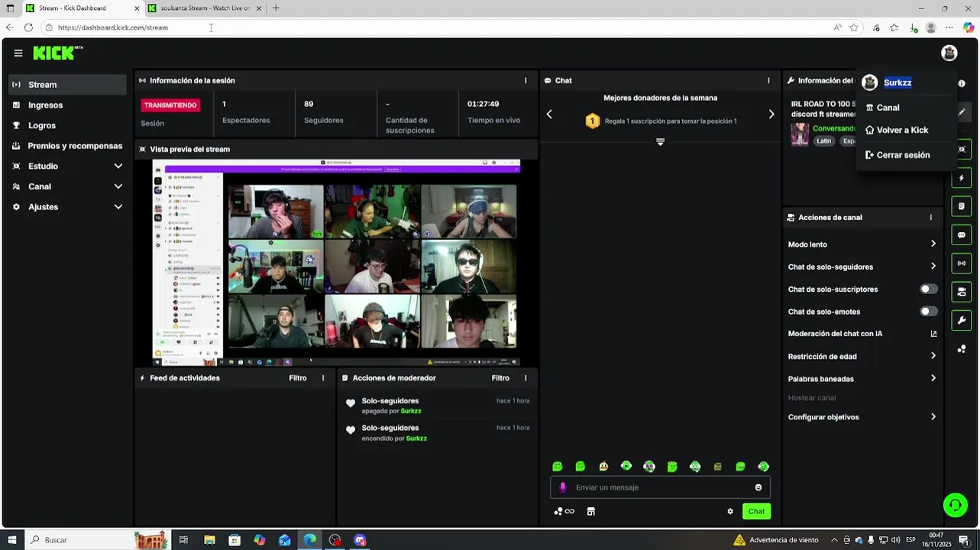Click the stream preview thumbnail
The width and height of the screenshot is (980, 550).
click(x=336, y=263)
